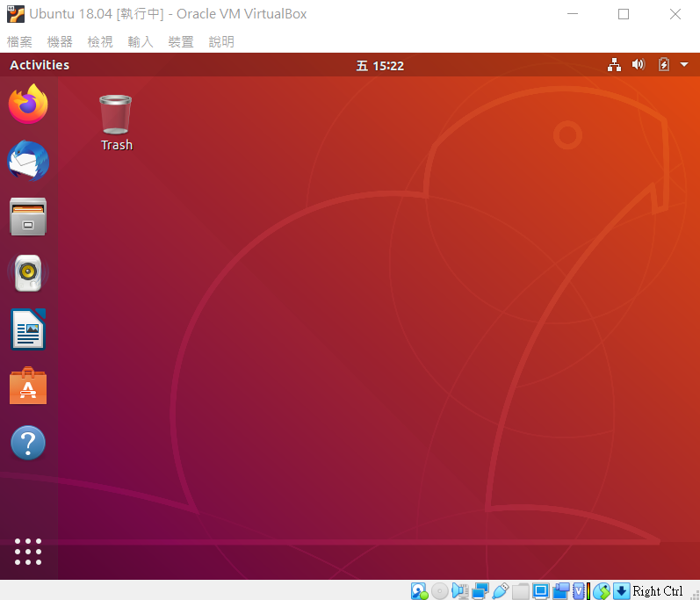Click the Right Ctrl host key label
The image size is (700, 600).
(x=658, y=590)
